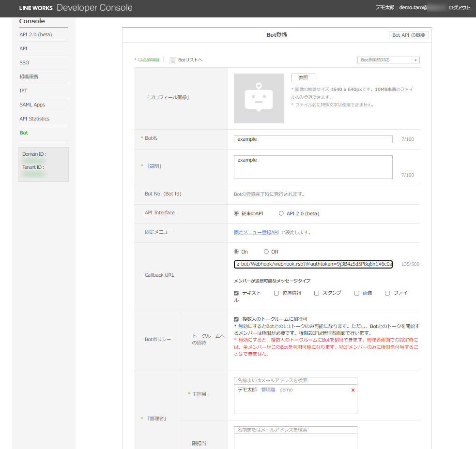Set Callback URL to On
Image resolution: width=476 pixels, height=449 pixels.
pos(236,252)
